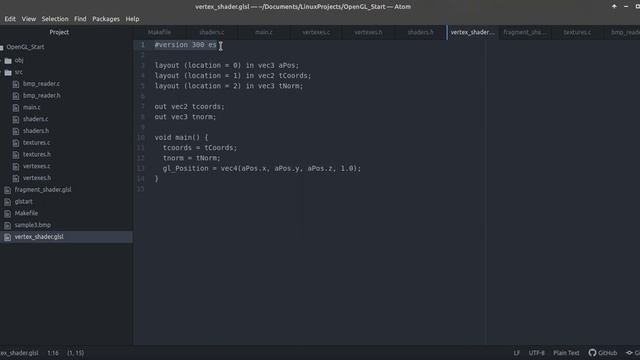
Task: Click the textures.h file icon
Action: 16,155
